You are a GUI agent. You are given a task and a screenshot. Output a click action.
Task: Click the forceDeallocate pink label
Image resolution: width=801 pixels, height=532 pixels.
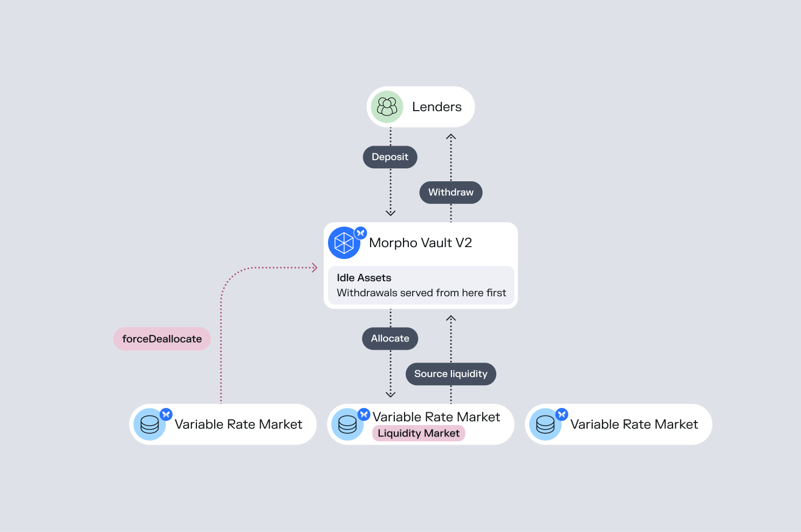[162, 339]
